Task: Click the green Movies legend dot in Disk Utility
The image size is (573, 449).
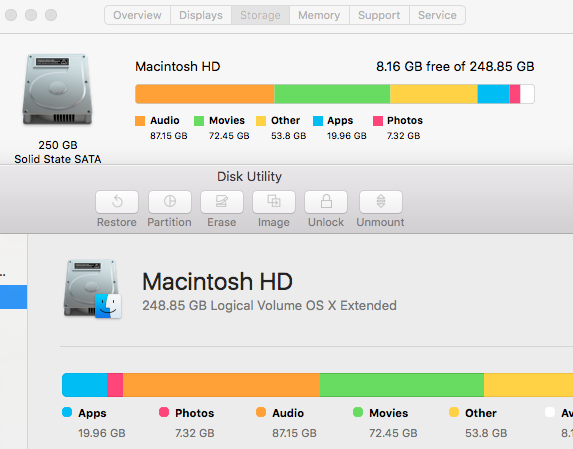Action: tap(358, 412)
